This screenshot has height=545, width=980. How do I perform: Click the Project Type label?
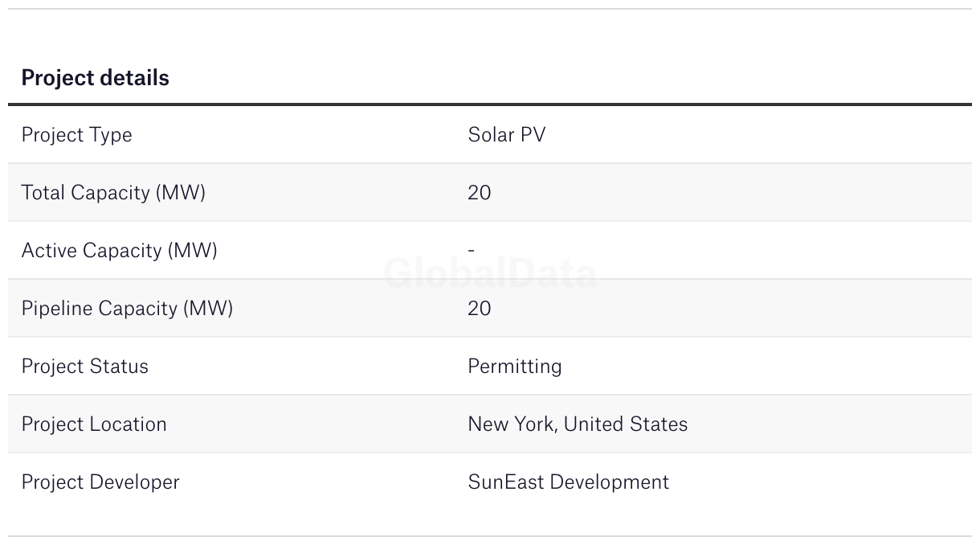76,135
